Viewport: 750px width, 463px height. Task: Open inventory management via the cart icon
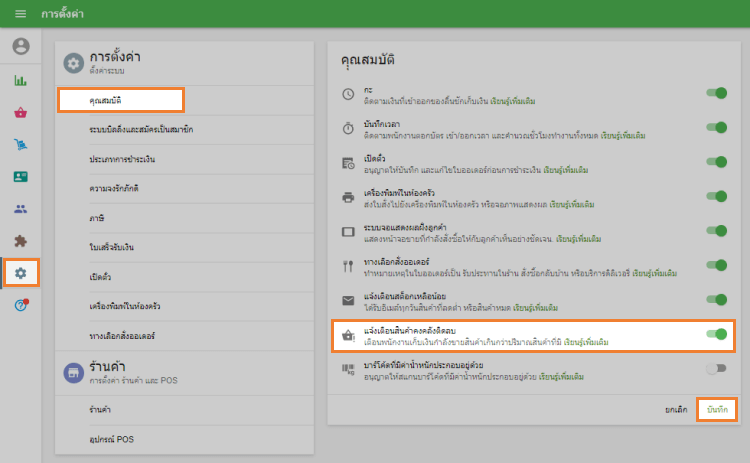tap(21, 145)
